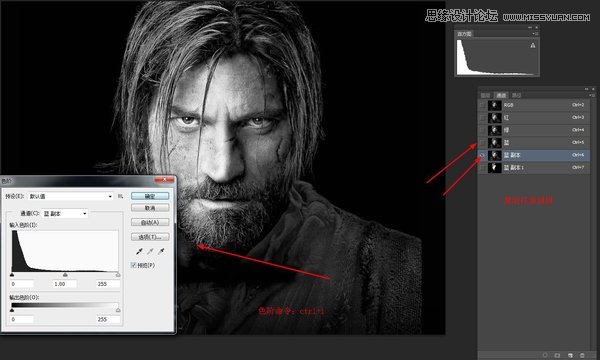Click the input midtone gamma slider

pyautogui.click(x=65, y=275)
